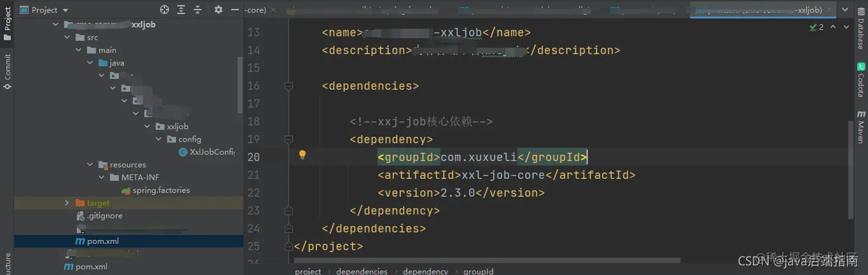868x275 pixels.
Task: Click the Expand All icon in Project panel
Action: 182,10
